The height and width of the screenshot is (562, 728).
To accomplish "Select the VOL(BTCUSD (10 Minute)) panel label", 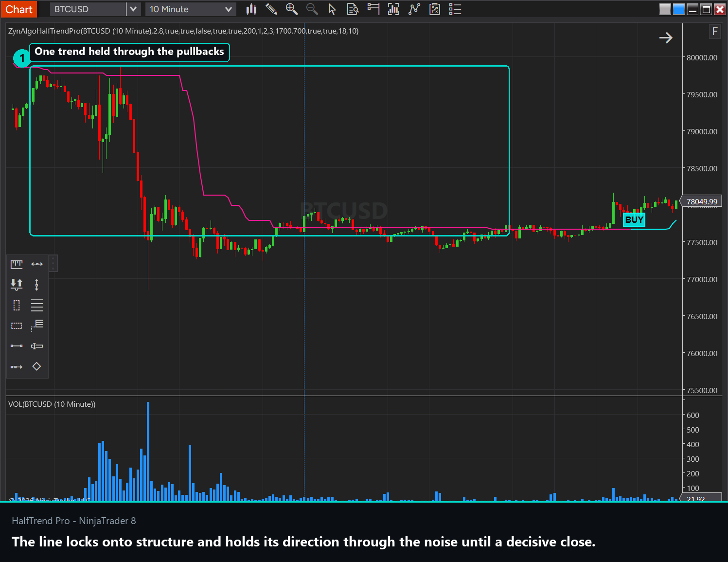I will click(52, 404).
